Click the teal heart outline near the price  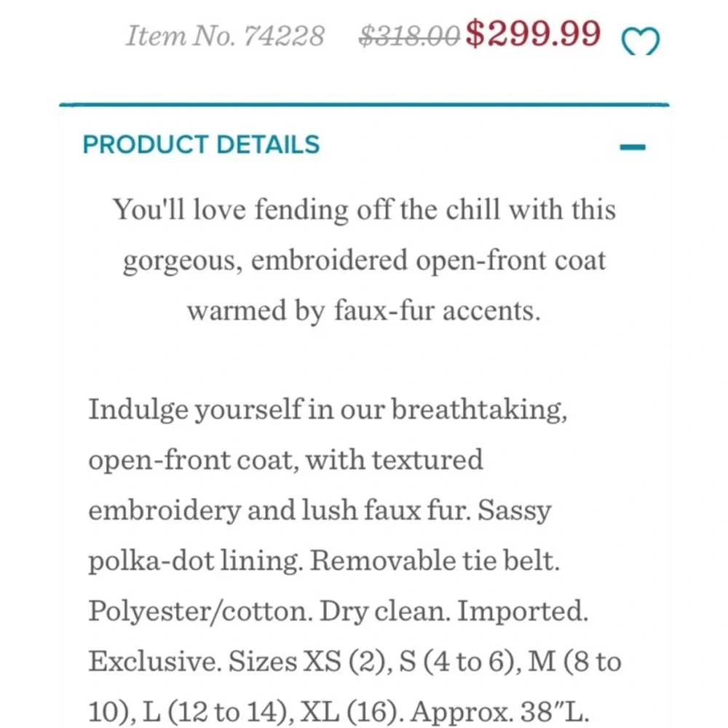pyautogui.click(x=639, y=40)
